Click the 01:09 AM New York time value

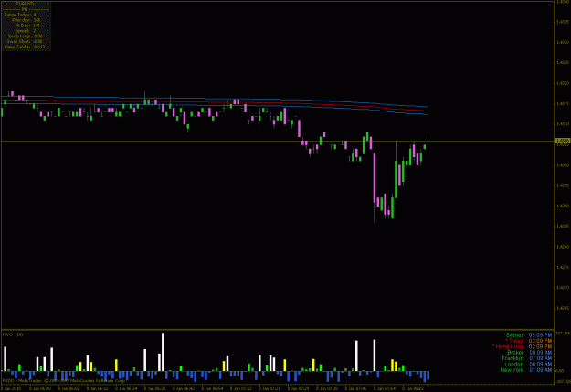click(540, 370)
